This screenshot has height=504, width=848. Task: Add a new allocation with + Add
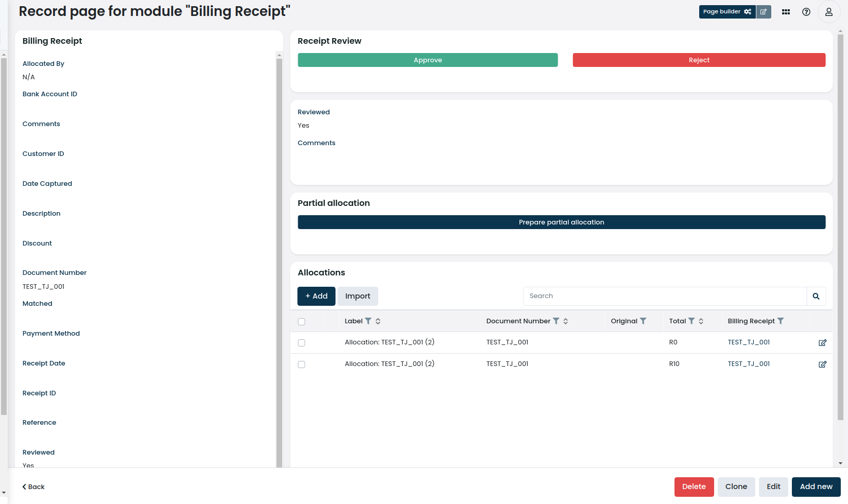pyautogui.click(x=317, y=296)
